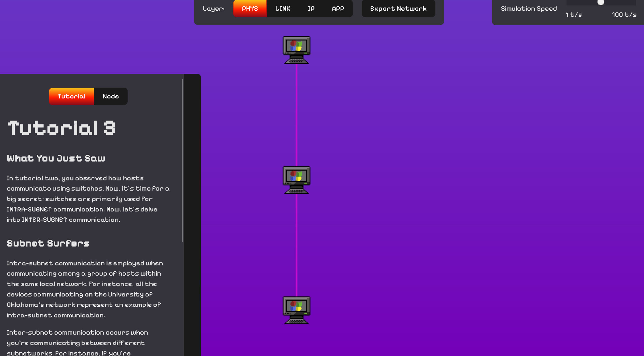Open the Tutorial tab in the side panel

pos(71,96)
